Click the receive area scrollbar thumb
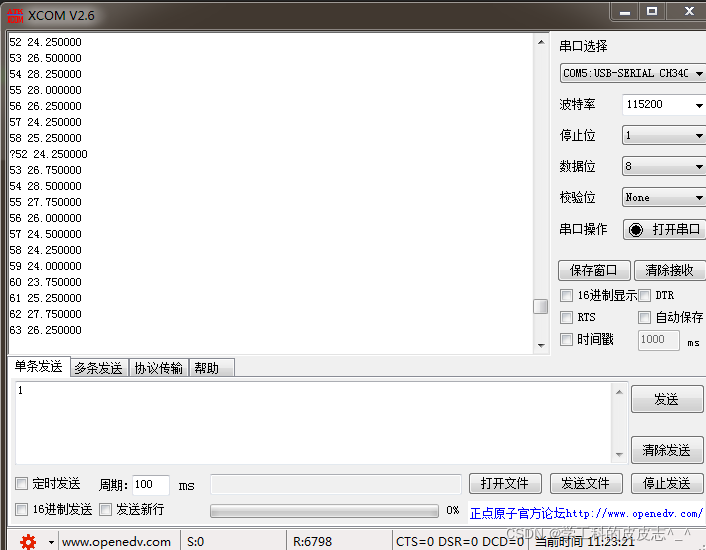Screen dimensions: 706x550 coord(540,306)
